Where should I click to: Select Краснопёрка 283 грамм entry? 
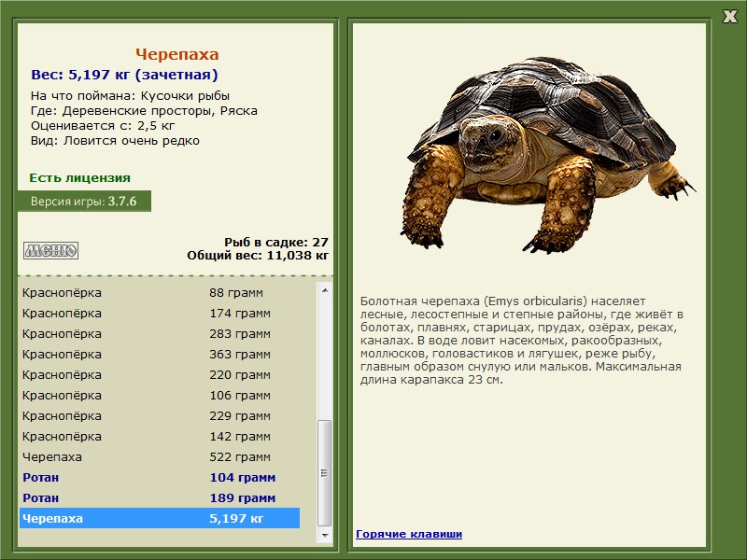pyautogui.click(x=160, y=334)
